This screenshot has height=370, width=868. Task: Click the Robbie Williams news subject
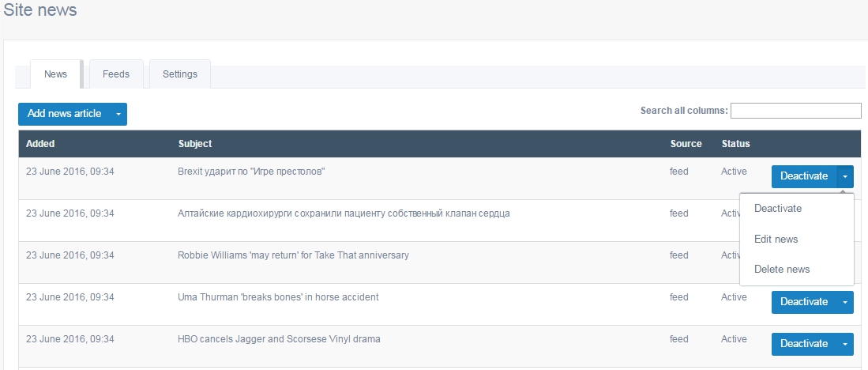point(293,255)
